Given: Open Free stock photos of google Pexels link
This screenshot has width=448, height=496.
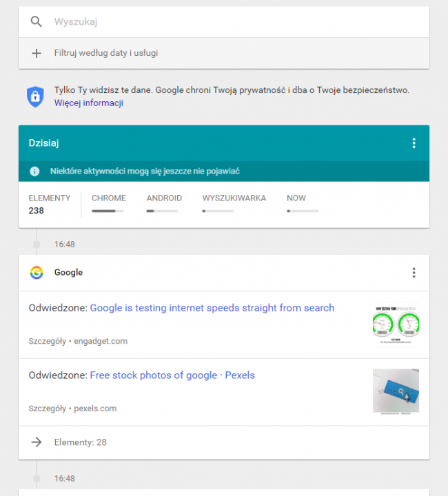Looking at the screenshot, I should point(172,375).
